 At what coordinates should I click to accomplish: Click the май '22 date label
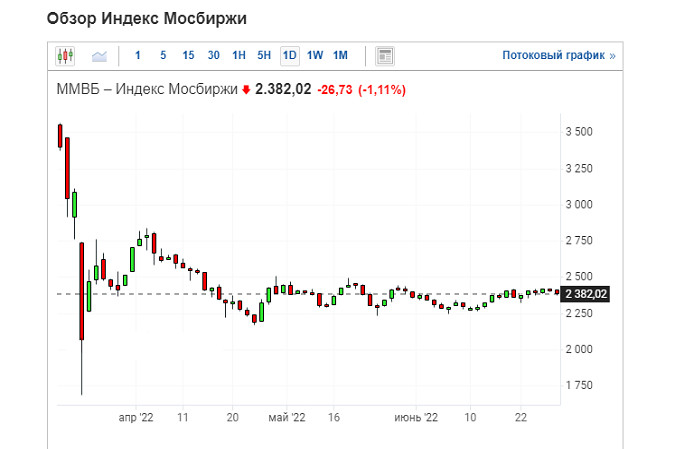pos(287,418)
